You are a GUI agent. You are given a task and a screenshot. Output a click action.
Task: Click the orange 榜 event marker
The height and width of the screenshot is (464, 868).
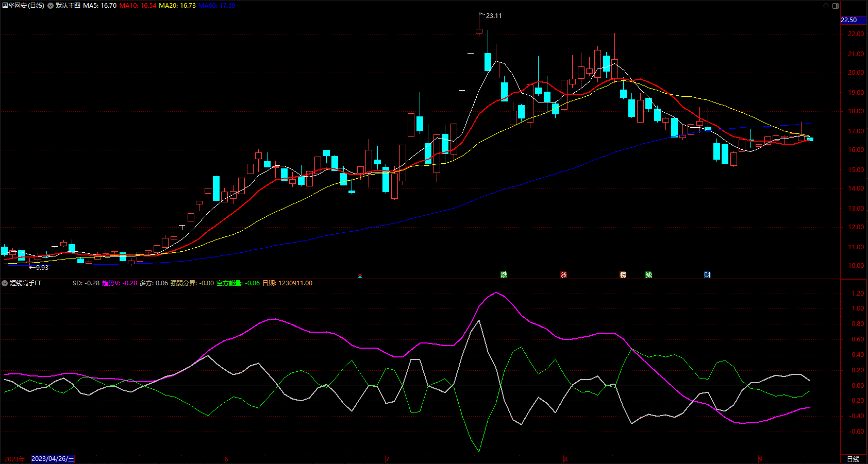click(623, 274)
